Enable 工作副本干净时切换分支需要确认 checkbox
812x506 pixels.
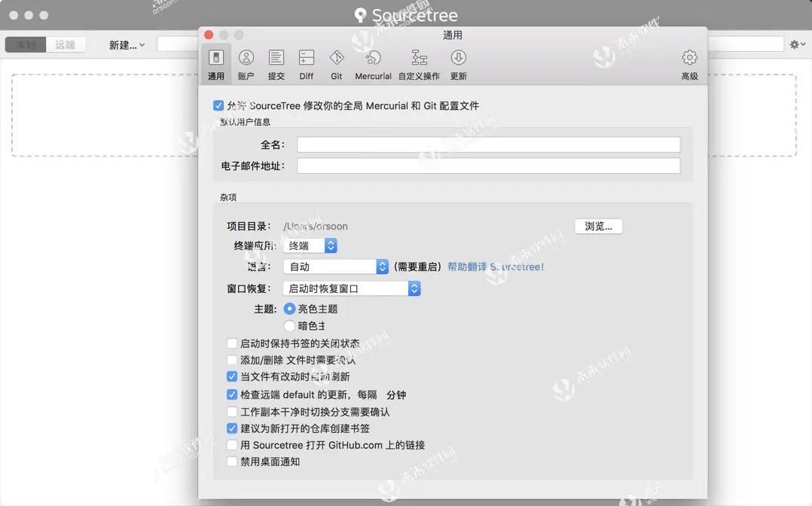click(x=232, y=412)
